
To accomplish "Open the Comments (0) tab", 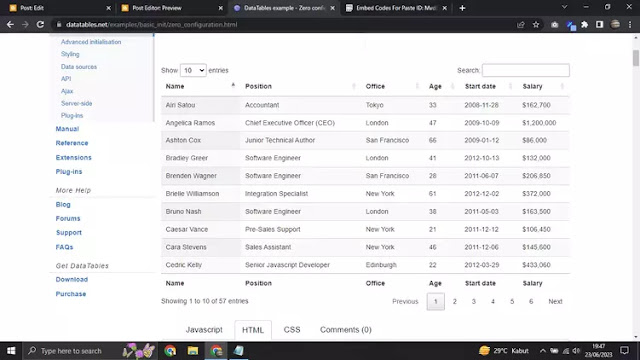I will pos(345,330).
